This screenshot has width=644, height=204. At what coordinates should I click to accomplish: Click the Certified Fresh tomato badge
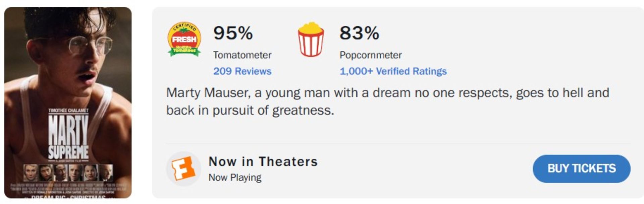point(184,40)
